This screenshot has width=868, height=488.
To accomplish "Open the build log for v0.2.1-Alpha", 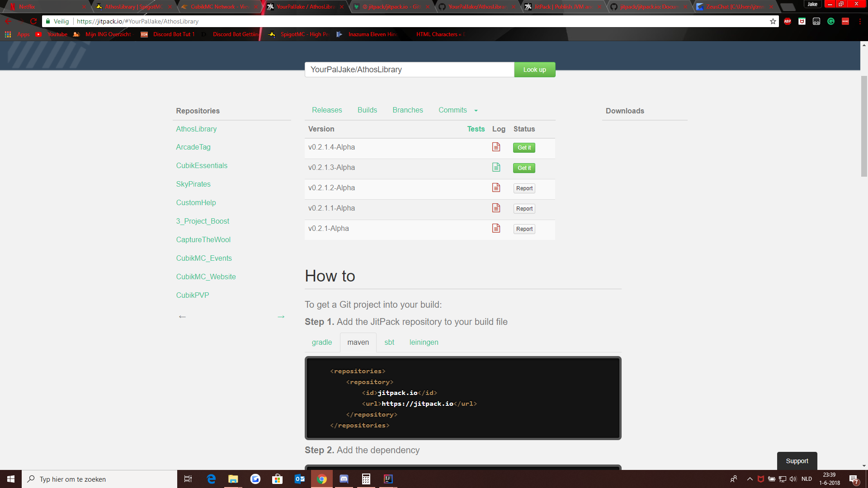I will click(496, 228).
